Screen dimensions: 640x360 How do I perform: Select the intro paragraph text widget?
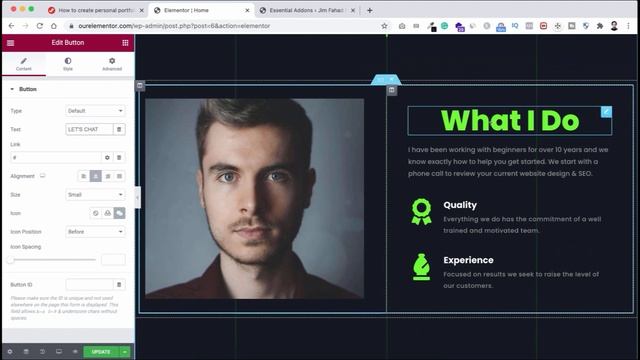(x=508, y=162)
